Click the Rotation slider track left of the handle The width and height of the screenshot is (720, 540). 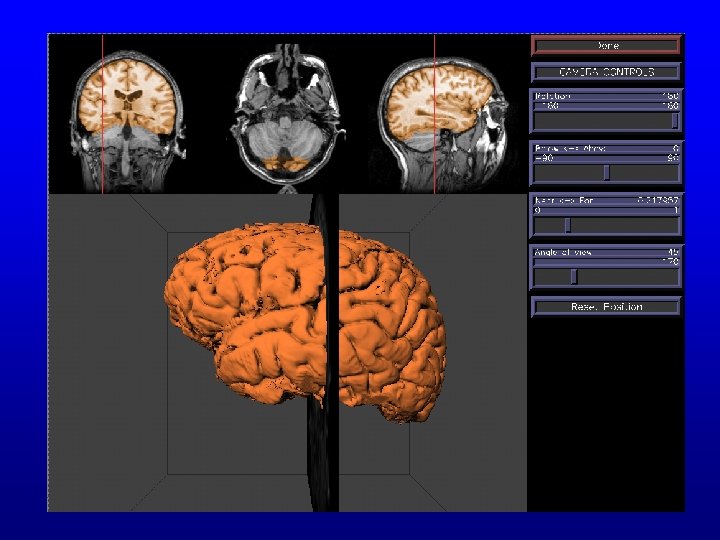600,121
